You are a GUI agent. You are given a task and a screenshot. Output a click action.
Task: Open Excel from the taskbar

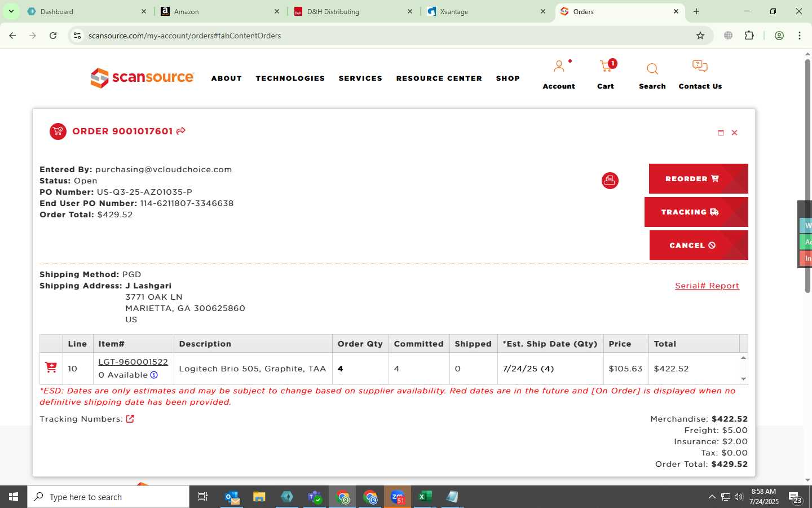425,497
